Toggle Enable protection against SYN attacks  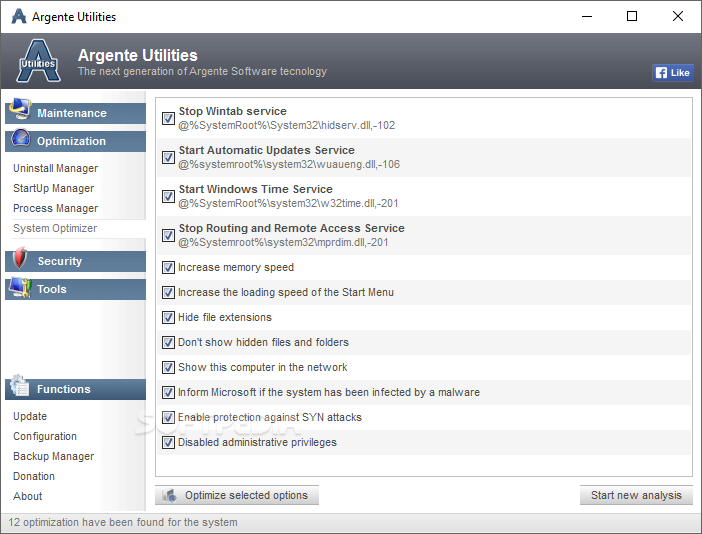pos(168,418)
